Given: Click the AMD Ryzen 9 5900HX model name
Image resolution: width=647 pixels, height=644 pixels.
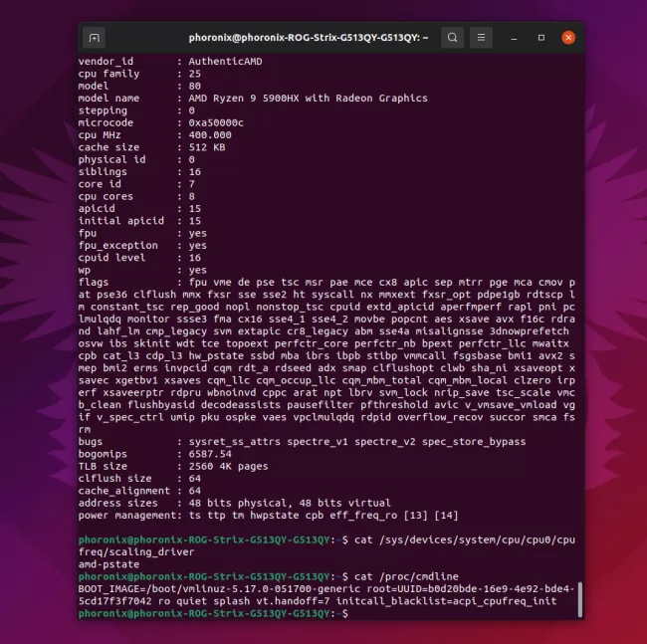Looking at the screenshot, I should point(308,98).
